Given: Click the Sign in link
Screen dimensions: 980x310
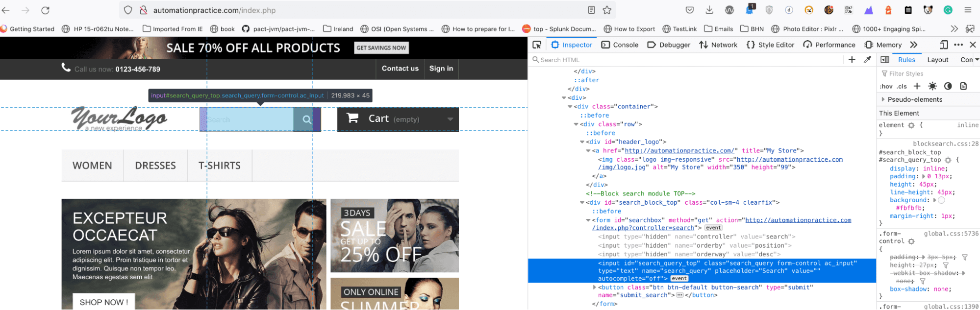Looking at the screenshot, I should pos(441,69).
